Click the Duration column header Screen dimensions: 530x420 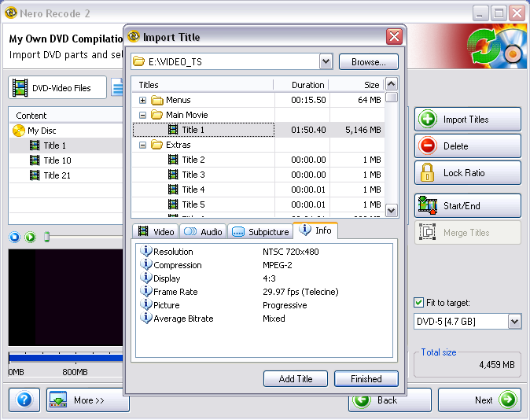(301, 84)
